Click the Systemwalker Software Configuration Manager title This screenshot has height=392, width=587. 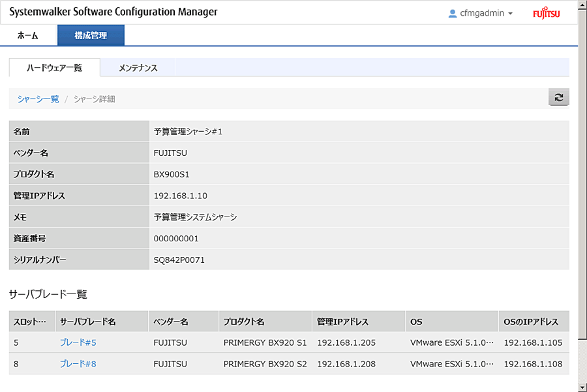click(x=113, y=12)
